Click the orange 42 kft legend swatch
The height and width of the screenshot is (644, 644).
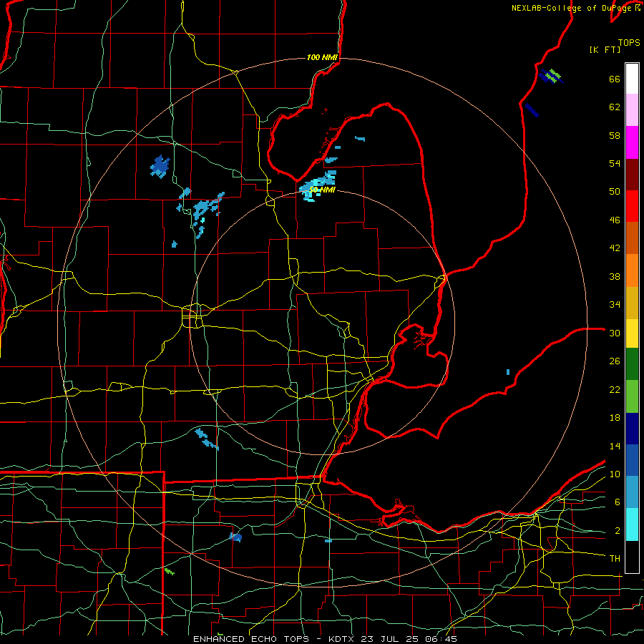point(632,270)
